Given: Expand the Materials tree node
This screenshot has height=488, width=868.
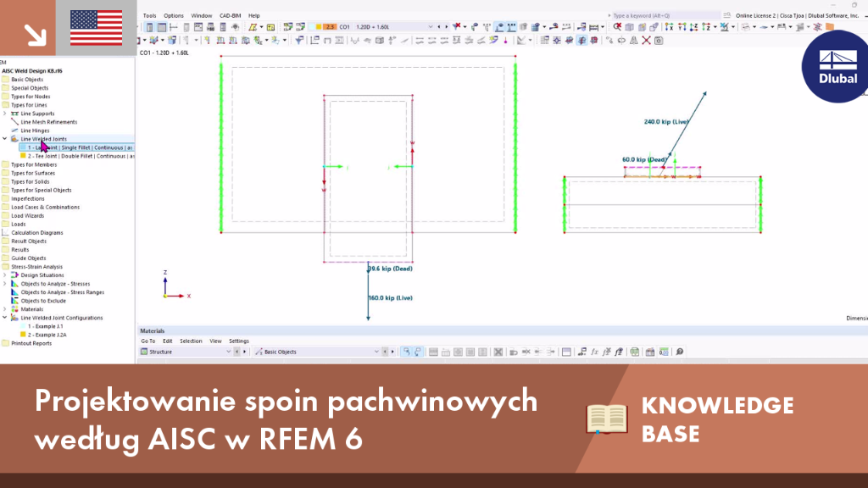Looking at the screenshot, I should point(5,309).
